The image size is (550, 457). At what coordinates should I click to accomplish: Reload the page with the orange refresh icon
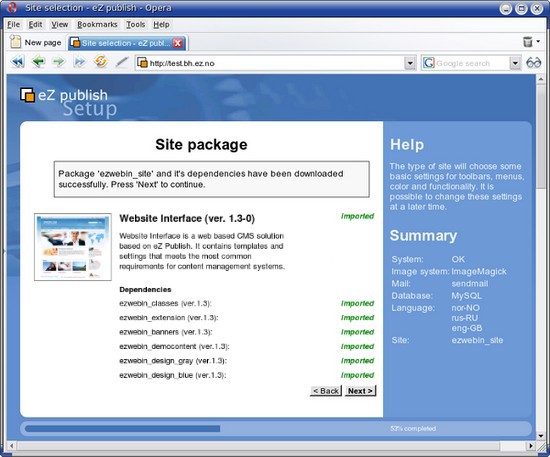101,61
